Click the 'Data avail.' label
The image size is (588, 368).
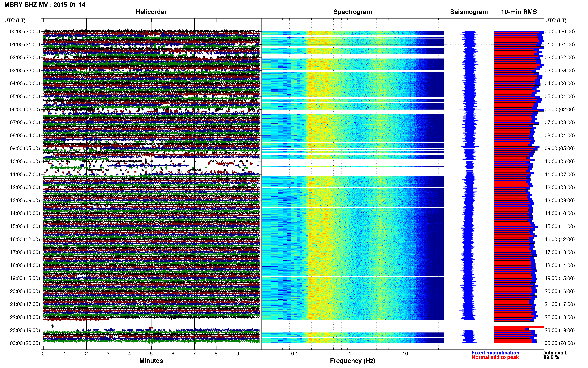coord(555,353)
